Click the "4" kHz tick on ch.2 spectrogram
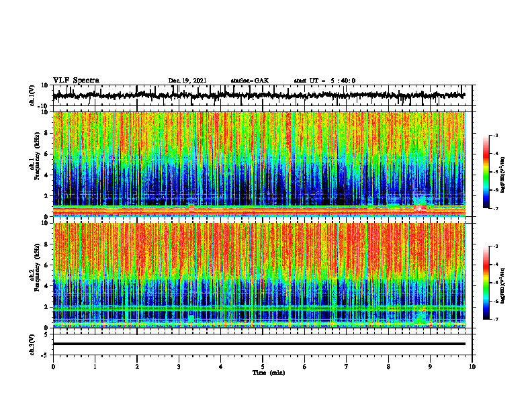Image resolution: width=532 pixels, height=411 pixels. (x=47, y=286)
